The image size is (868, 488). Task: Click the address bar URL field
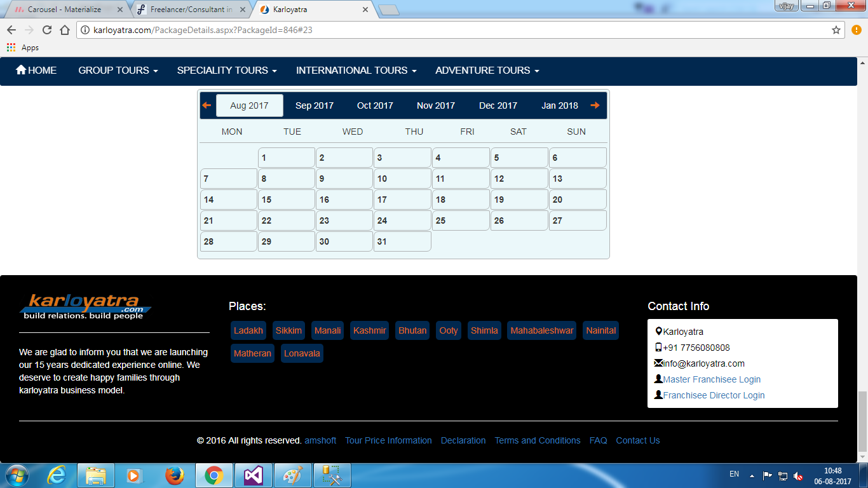click(445, 30)
